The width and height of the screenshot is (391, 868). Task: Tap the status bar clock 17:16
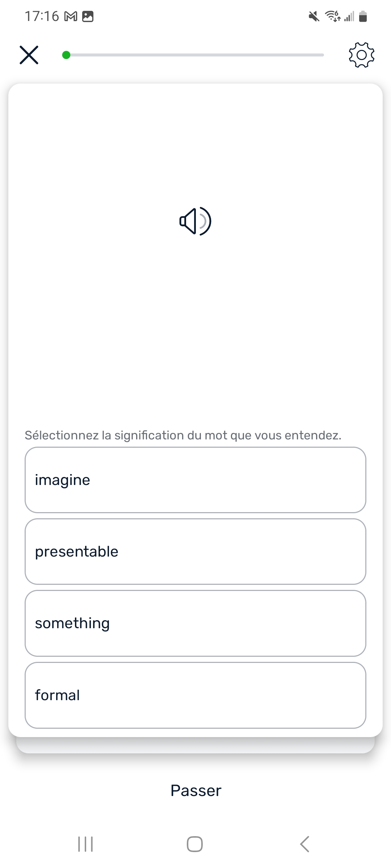pos(42,16)
